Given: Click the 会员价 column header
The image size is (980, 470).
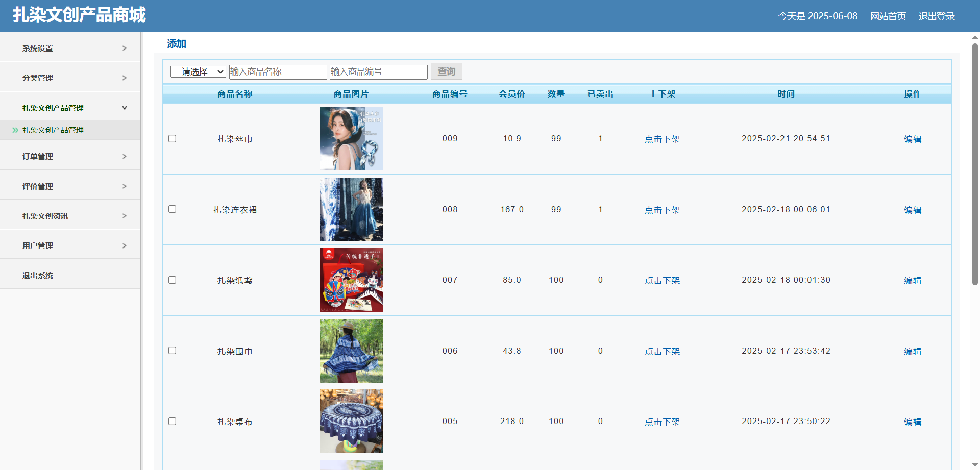Looking at the screenshot, I should point(512,94).
